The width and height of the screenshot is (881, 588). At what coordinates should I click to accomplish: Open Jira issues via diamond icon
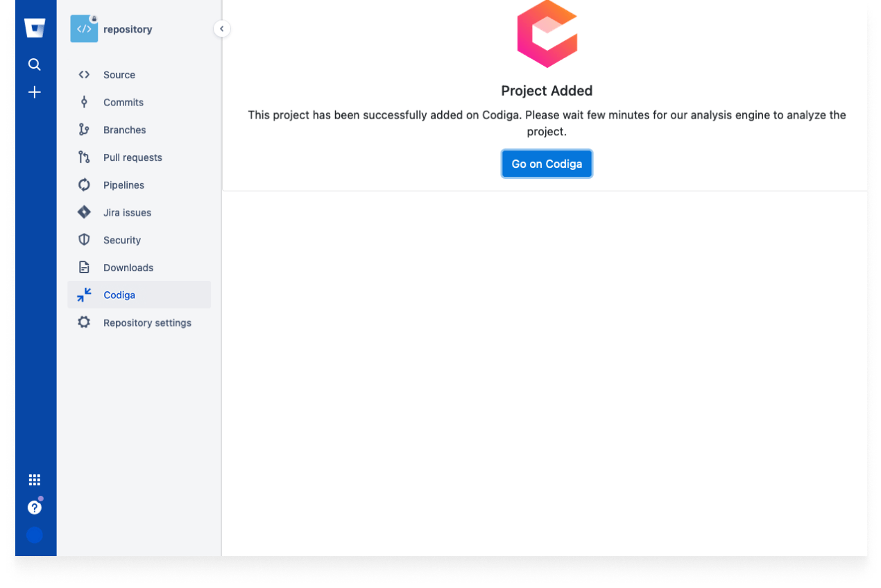(x=84, y=212)
